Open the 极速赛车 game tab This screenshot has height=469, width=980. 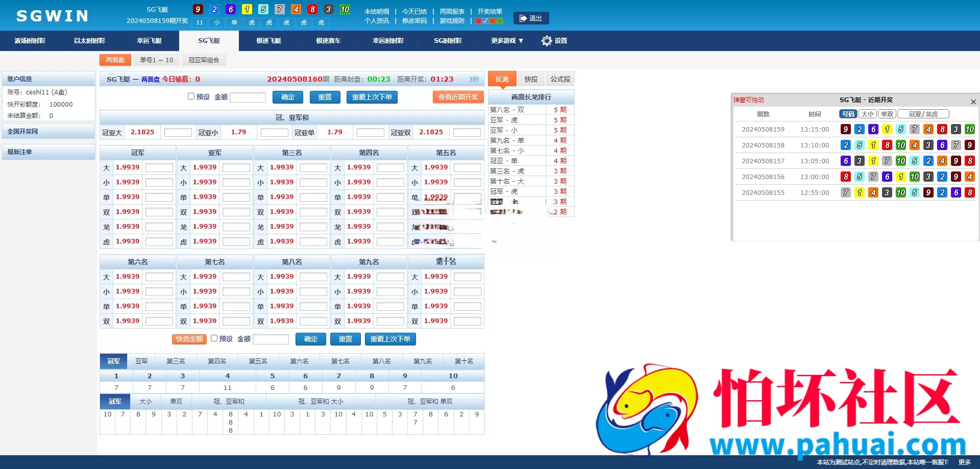(328, 41)
